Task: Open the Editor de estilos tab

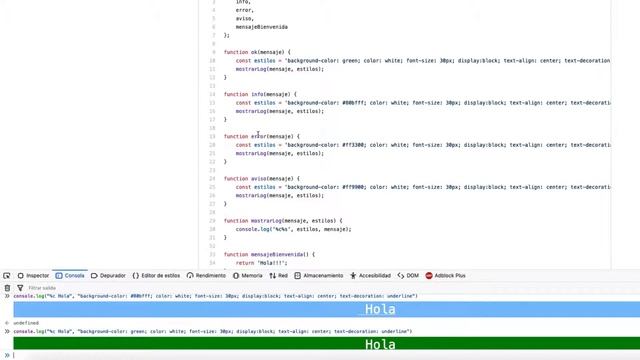Action: tap(156, 276)
